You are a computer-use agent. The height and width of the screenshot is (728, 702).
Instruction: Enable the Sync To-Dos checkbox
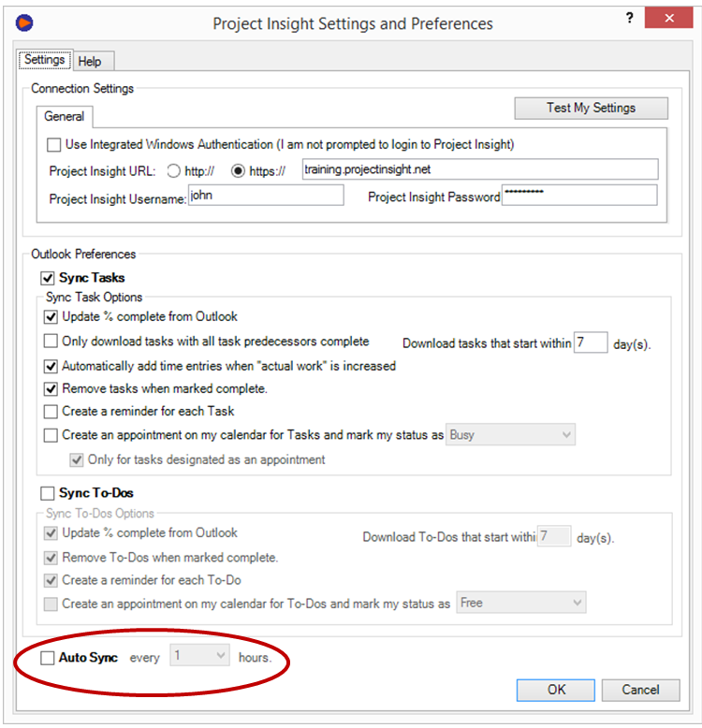(48, 493)
